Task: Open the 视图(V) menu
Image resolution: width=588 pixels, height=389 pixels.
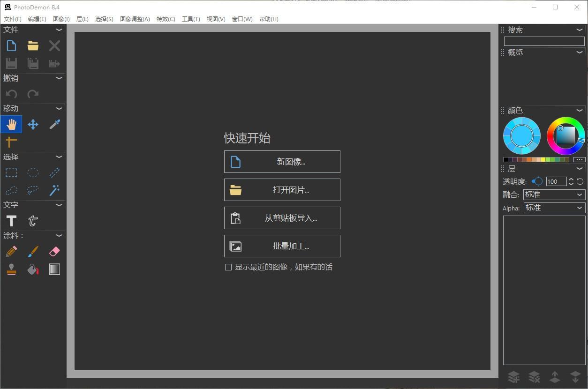Action: [216, 19]
